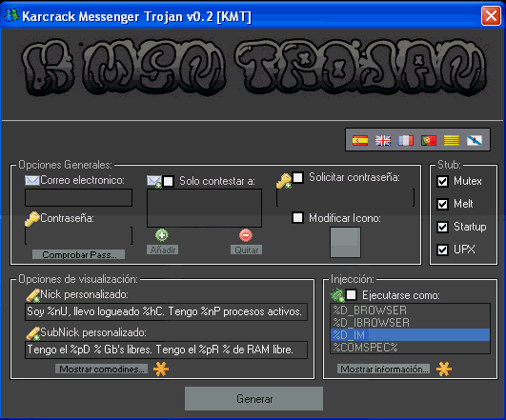Click the gray icon preview box
The width and height of the screenshot is (506, 420).
click(345, 243)
